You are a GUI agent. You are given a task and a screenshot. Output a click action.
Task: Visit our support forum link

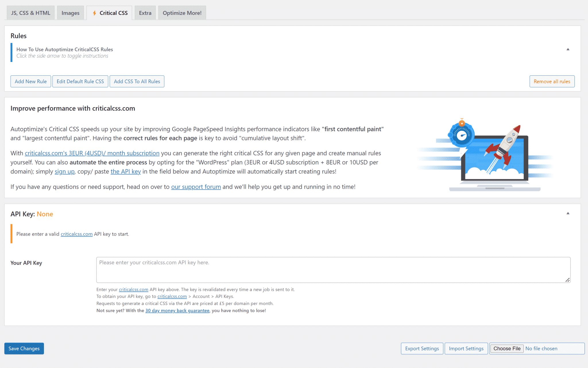coord(196,186)
